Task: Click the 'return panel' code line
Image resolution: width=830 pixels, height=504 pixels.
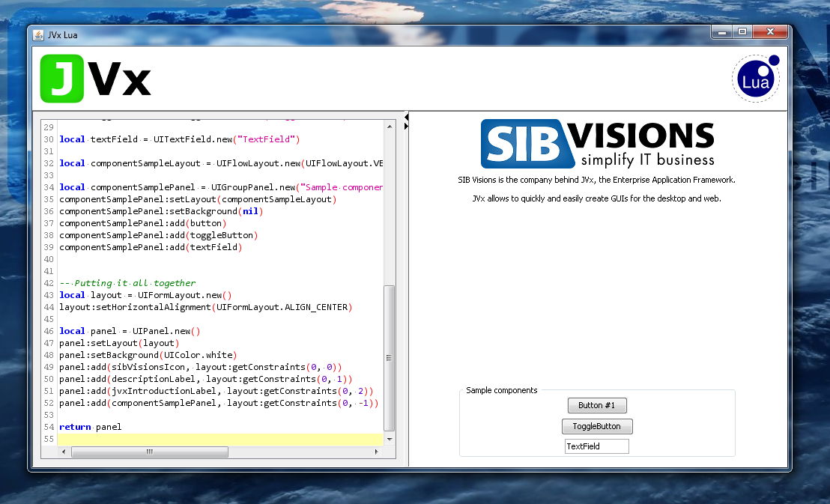Action: 91,427
